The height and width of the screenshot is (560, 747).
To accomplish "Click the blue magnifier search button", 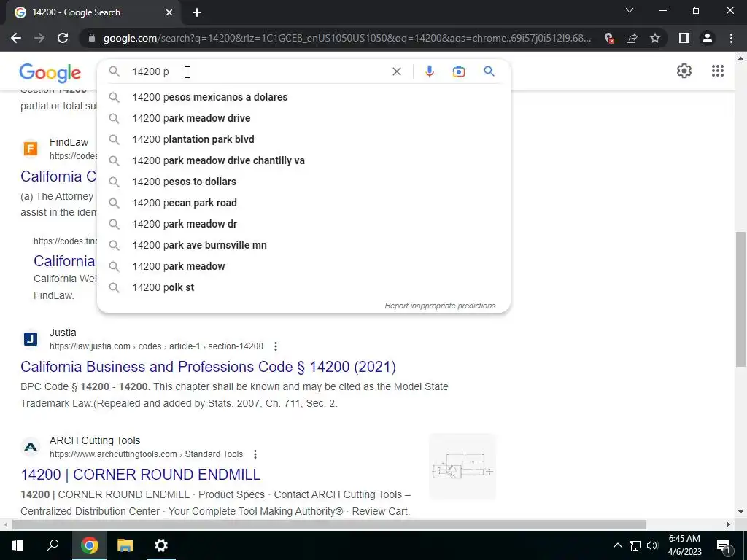I will pos(489,71).
